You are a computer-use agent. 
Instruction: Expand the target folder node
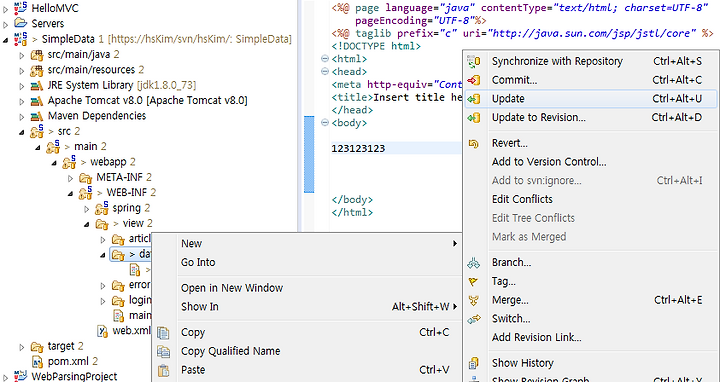[x=21, y=347]
